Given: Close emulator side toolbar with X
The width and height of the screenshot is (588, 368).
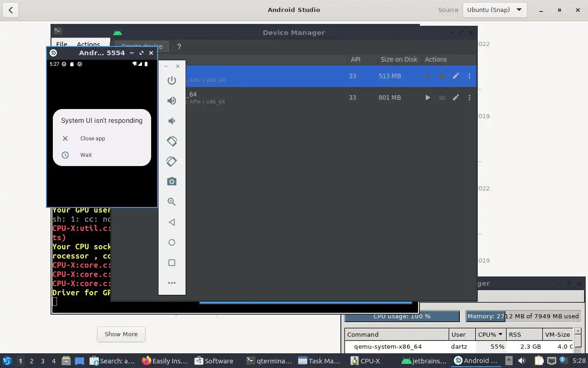Looking at the screenshot, I should 178,66.
